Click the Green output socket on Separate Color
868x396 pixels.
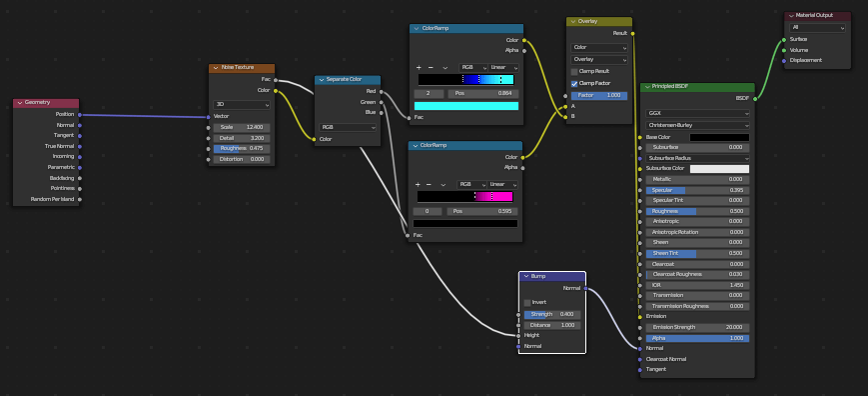(x=381, y=102)
